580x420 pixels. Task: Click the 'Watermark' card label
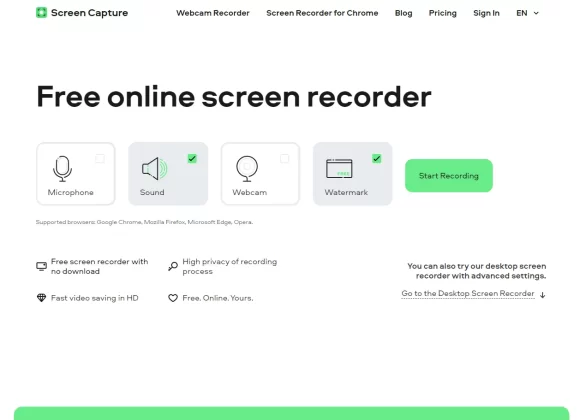346,192
